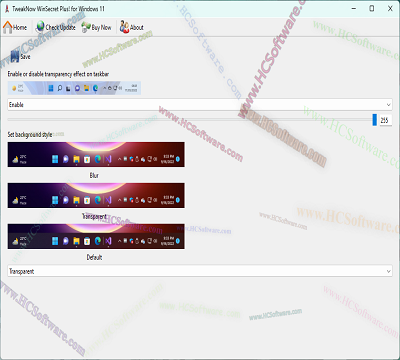Click Check Update toolbar button
The width and height of the screenshot is (400, 360).
(x=56, y=27)
